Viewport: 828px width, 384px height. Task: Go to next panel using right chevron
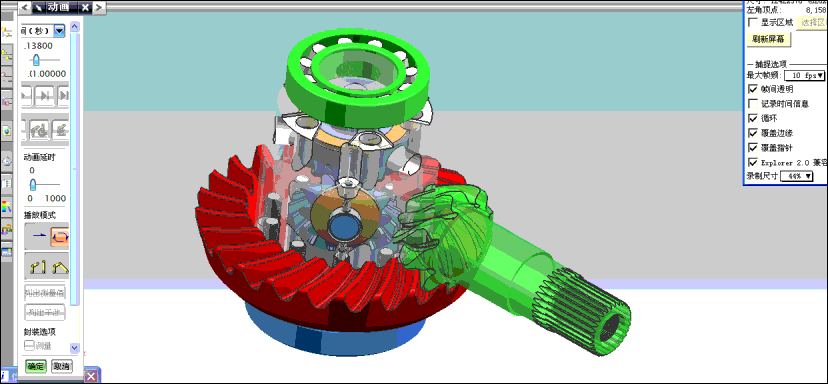(x=100, y=7)
